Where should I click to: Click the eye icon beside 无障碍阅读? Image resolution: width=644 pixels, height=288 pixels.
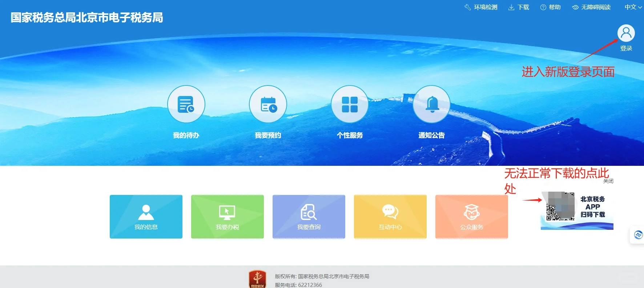575,7
